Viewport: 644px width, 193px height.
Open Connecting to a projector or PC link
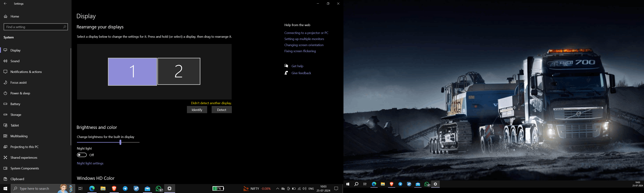click(306, 33)
